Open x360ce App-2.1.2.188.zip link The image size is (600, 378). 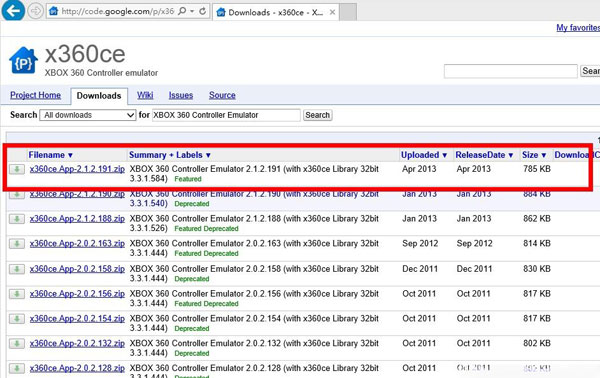77,219
